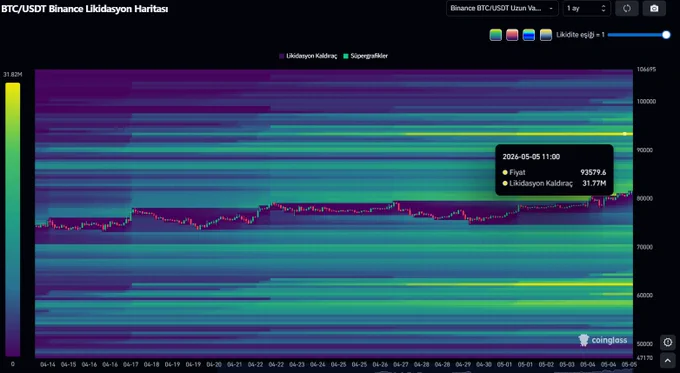Change the '1 ay' time range selector
Viewport: 680px width, 373px height.
click(586, 8)
